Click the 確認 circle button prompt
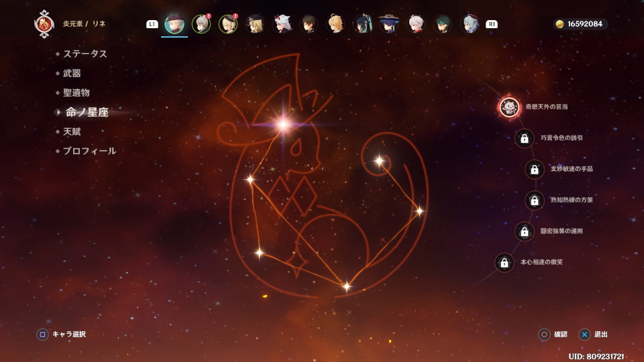 pos(553,335)
